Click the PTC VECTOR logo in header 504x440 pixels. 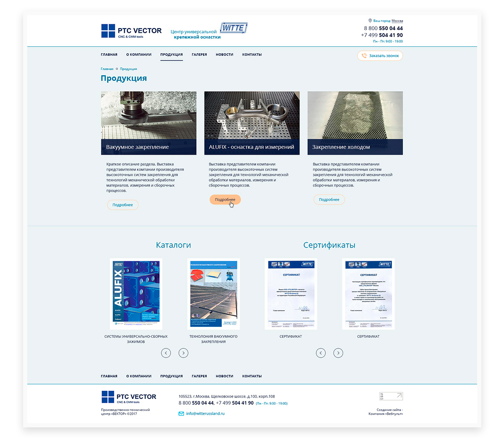pyautogui.click(x=131, y=31)
